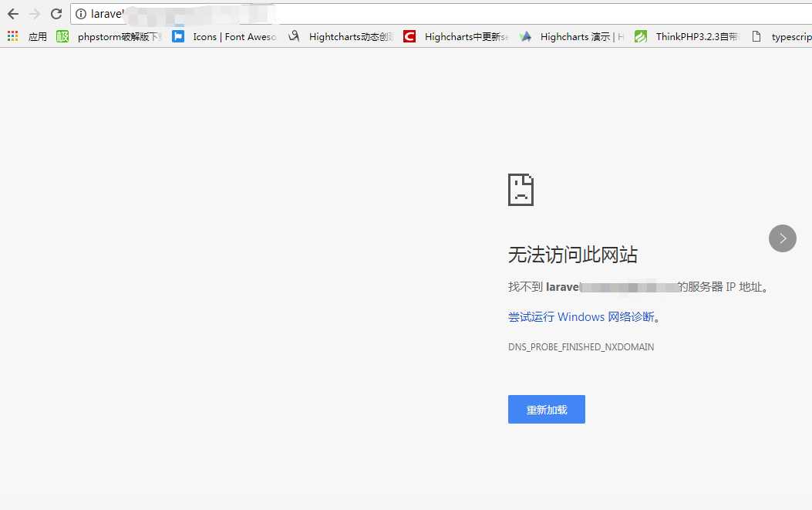This screenshot has height=510, width=812.
Task: Open the apps grid icon
Action: [11, 36]
